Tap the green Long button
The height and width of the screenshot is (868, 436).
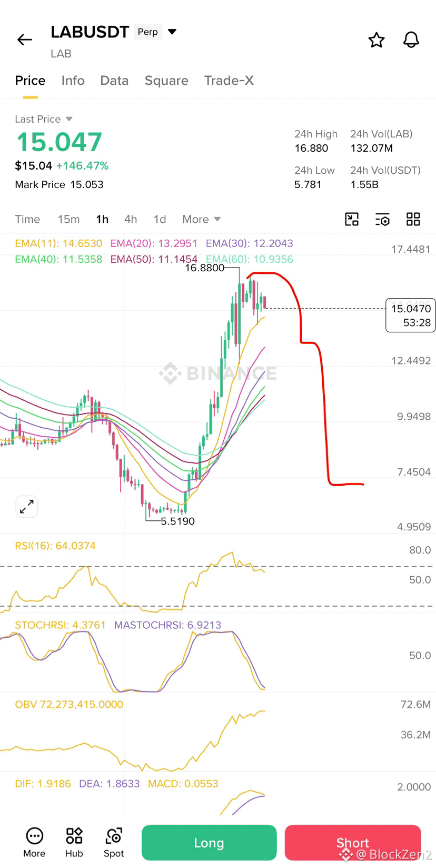tap(209, 843)
